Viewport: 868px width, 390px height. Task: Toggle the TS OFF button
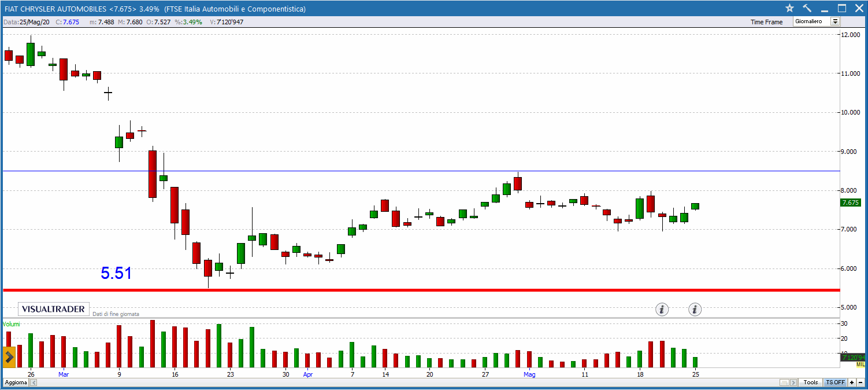point(835,382)
